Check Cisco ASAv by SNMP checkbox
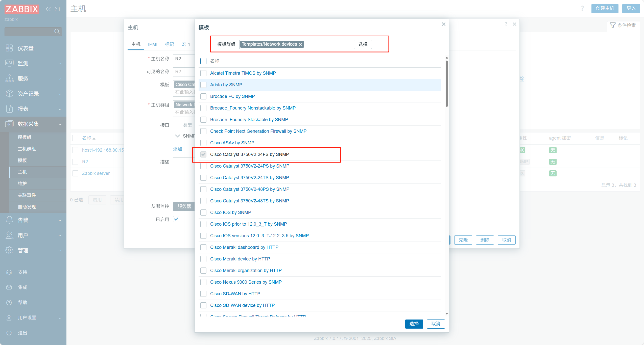 point(203,143)
